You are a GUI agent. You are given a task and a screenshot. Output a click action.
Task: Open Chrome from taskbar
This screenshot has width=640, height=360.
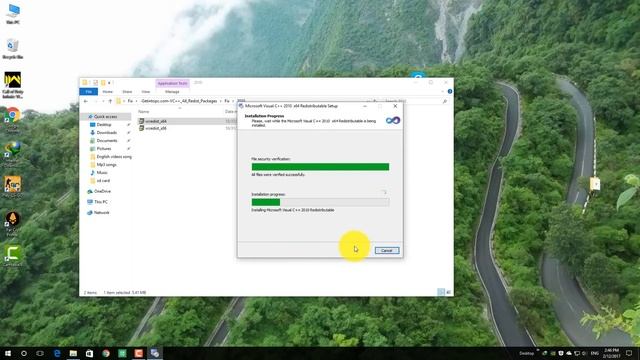[x=106, y=353]
